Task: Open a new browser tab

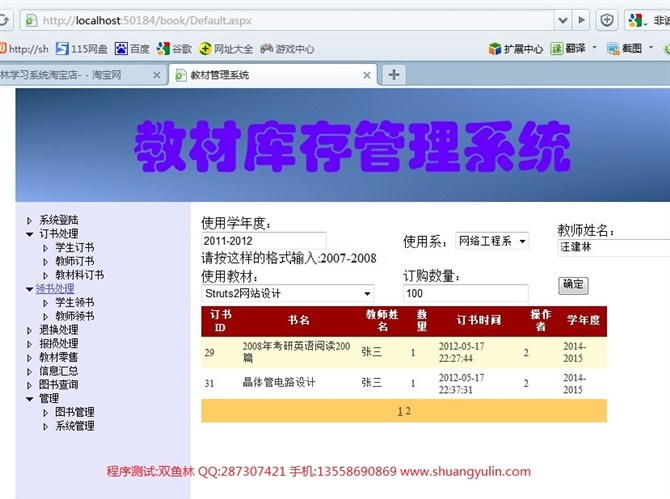Action: point(395,75)
